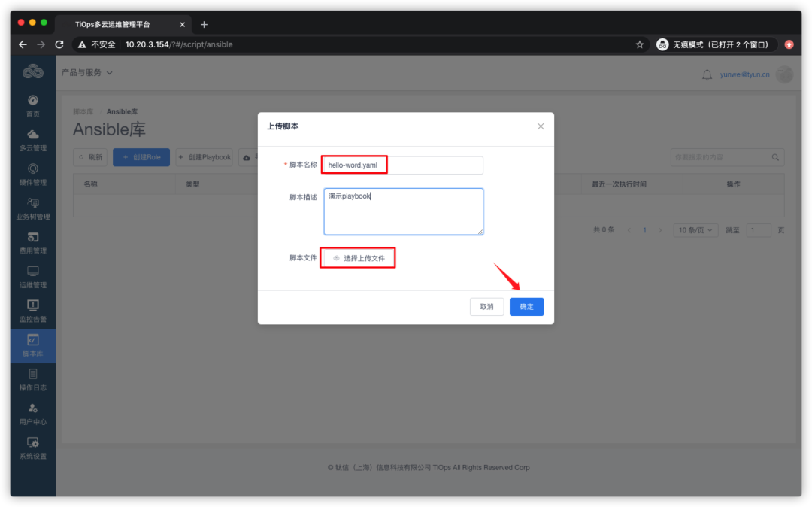Open the 10 条/页 page size dropdown

coord(695,230)
